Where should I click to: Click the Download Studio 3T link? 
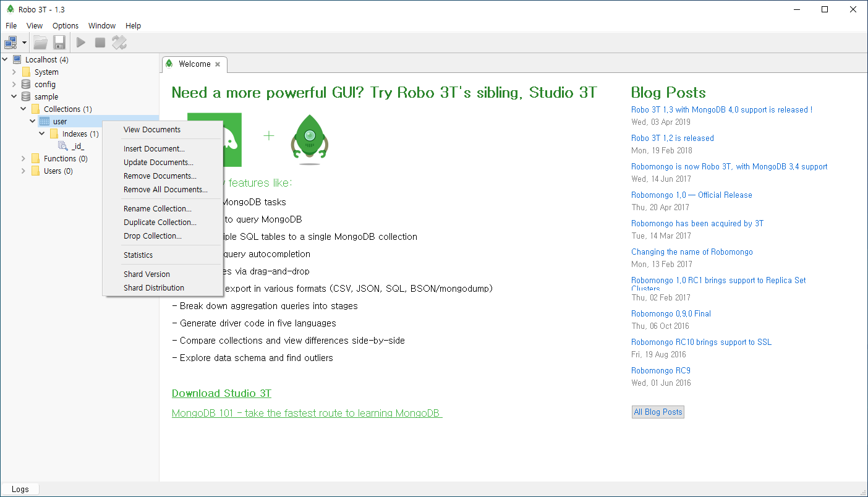[221, 393]
